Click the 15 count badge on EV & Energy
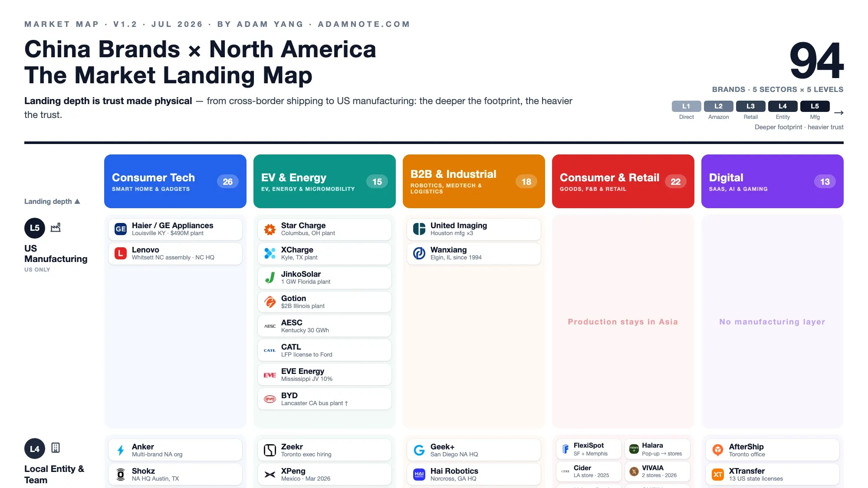Image resolution: width=868 pixels, height=488 pixels. coord(377,182)
